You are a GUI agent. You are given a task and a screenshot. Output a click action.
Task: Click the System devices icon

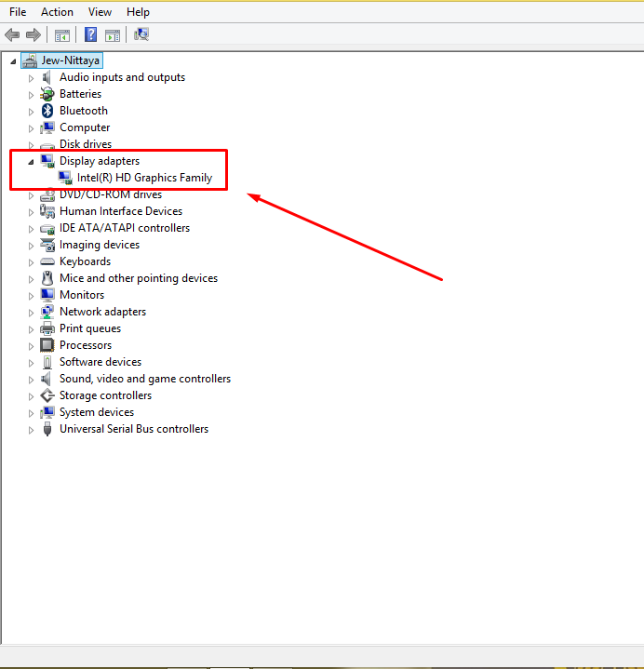click(x=47, y=412)
